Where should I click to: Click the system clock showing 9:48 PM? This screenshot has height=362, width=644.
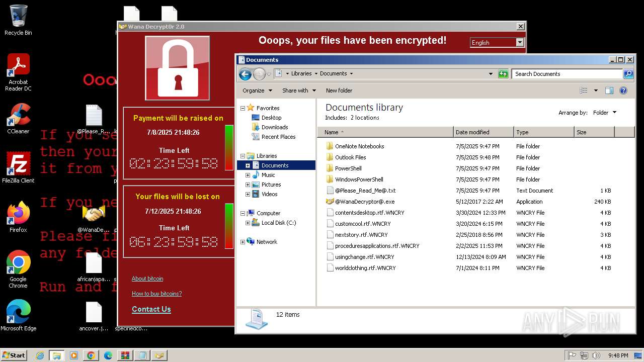[x=618, y=355]
